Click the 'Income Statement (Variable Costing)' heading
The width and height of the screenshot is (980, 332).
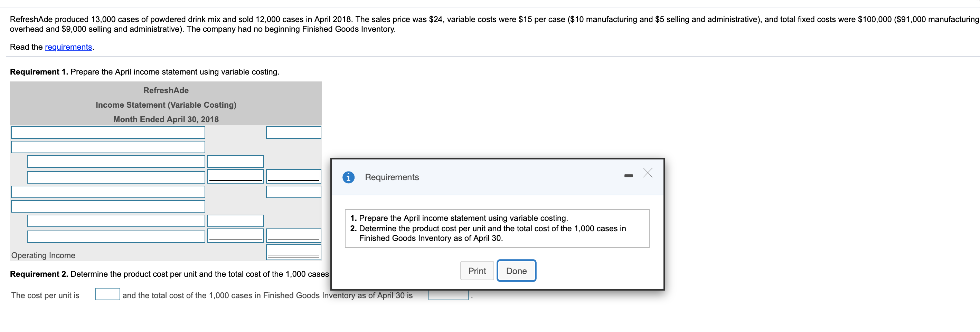(166, 105)
